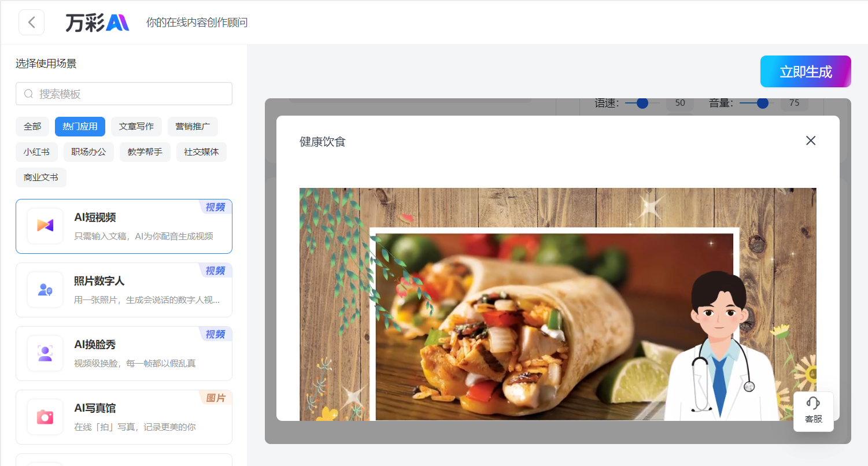The height and width of the screenshot is (466, 868).
Task: Select the AI写真馆 camera icon
Action: pos(45,416)
